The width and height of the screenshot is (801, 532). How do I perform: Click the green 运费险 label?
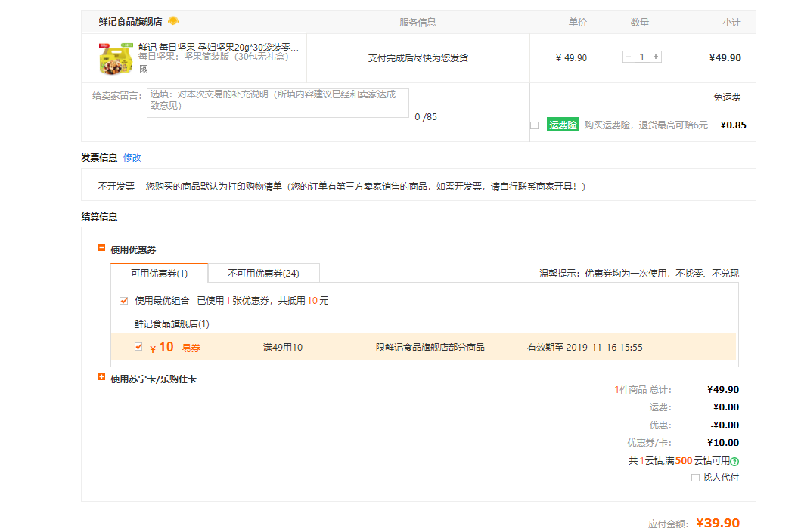point(563,125)
